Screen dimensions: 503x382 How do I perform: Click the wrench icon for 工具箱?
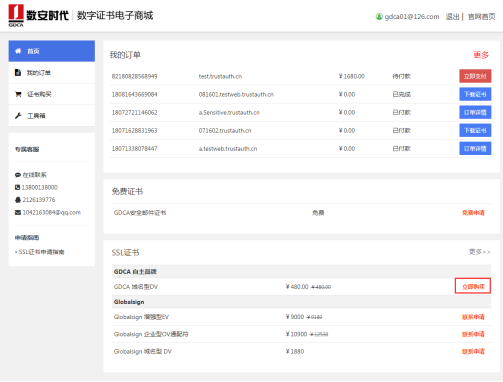pyautogui.click(x=18, y=116)
